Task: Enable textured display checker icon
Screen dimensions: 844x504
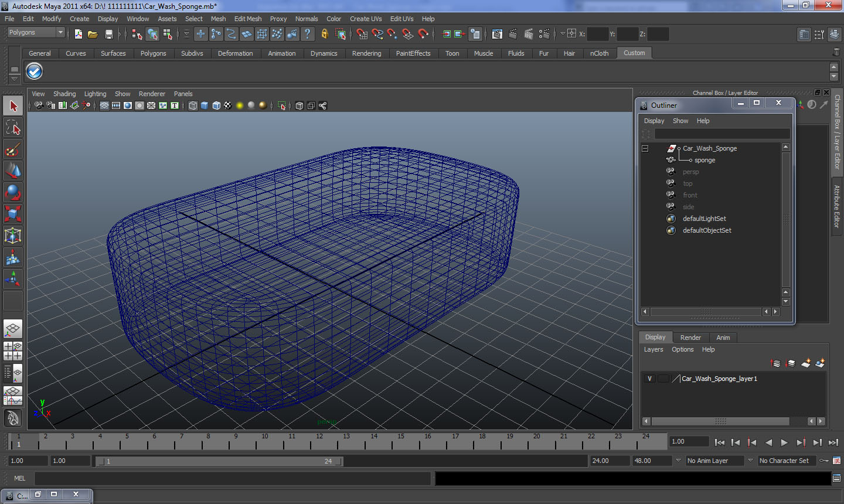Action: [228, 105]
